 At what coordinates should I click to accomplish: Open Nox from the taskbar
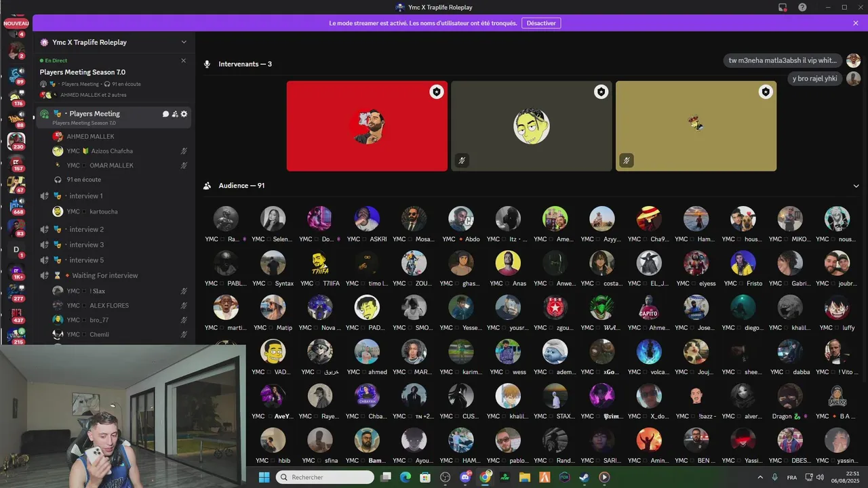pyautogui.click(x=564, y=477)
